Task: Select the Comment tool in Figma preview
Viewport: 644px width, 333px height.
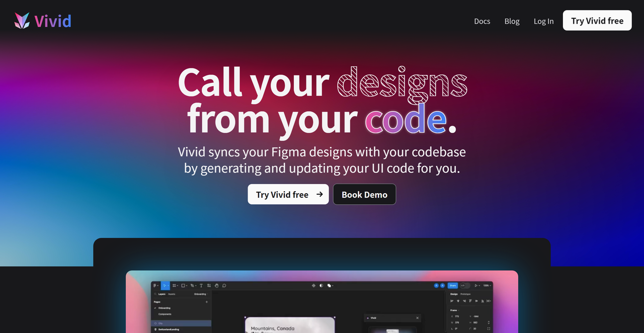Action: (x=224, y=285)
